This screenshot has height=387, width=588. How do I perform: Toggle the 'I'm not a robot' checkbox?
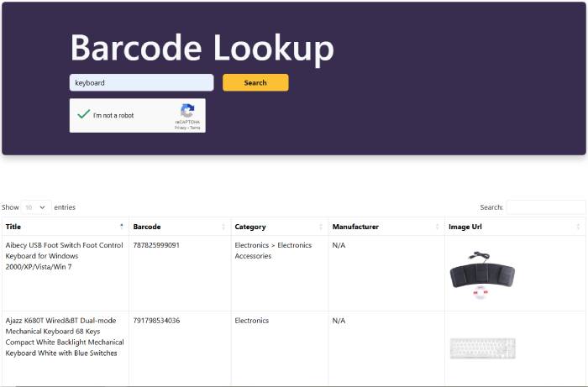click(83, 114)
